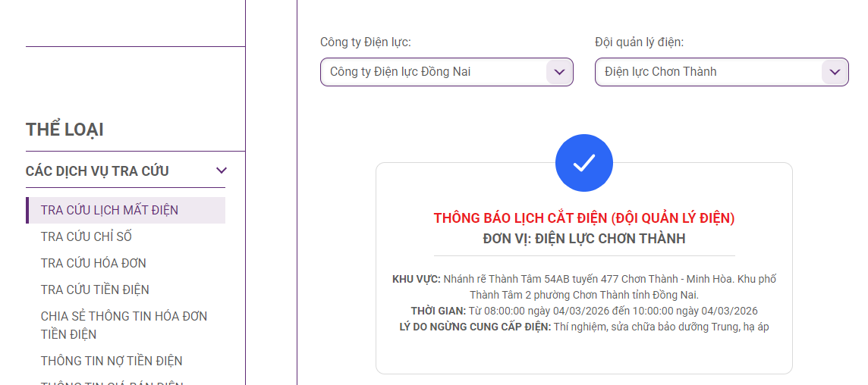Click the Công ty Điện lực dropdown arrow
868x385 pixels.
(559, 72)
